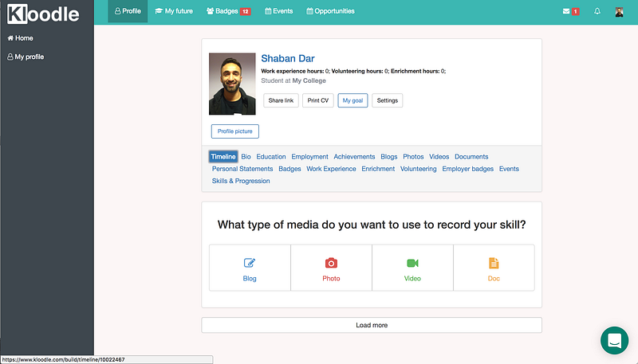Viewport: 638px width, 364px height.
Task: Click the red 12 badge counter
Action: (246, 11)
